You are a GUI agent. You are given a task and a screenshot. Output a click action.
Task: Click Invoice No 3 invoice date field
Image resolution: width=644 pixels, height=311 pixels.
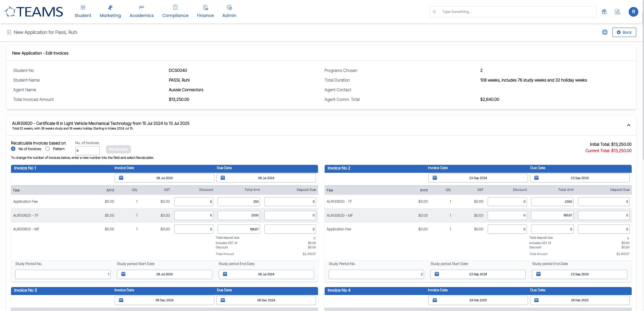[164, 300]
